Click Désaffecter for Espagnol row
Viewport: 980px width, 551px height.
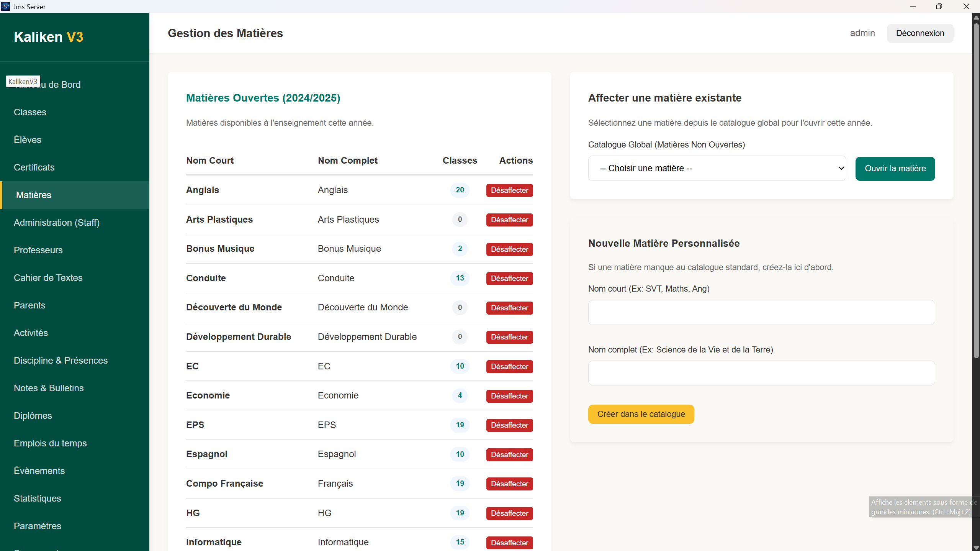point(509,454)
